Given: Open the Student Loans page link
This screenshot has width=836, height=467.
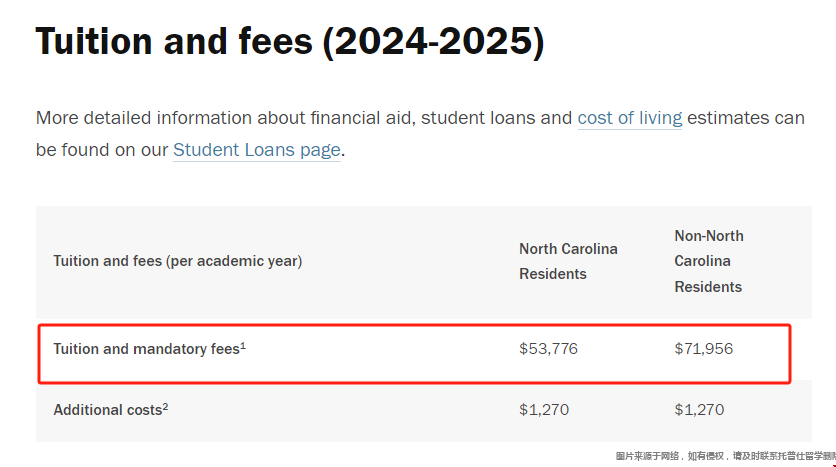Looking at the screenshot, I should click(257, 150).
